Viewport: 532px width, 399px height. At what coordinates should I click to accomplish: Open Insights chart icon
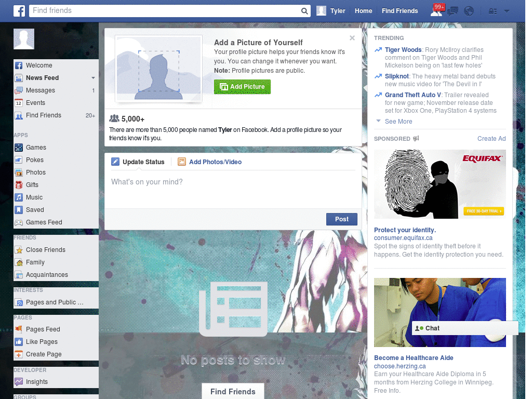point(19,382)
